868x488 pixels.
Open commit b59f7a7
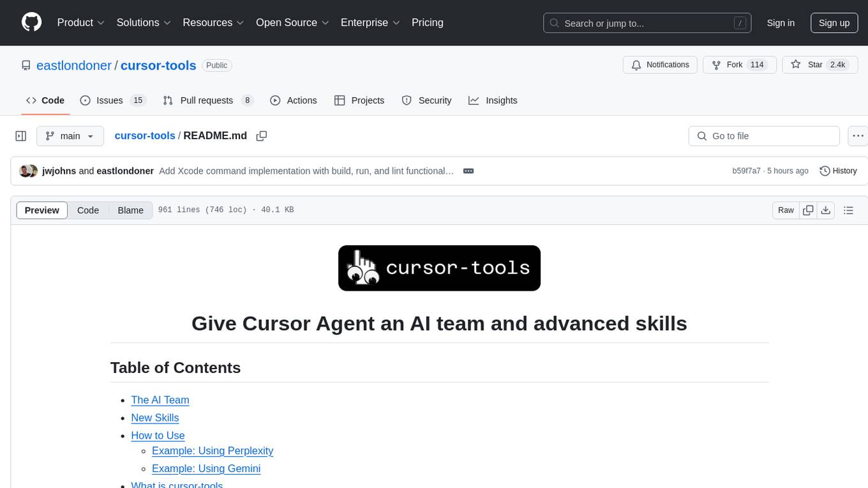(x=746, y=171)
